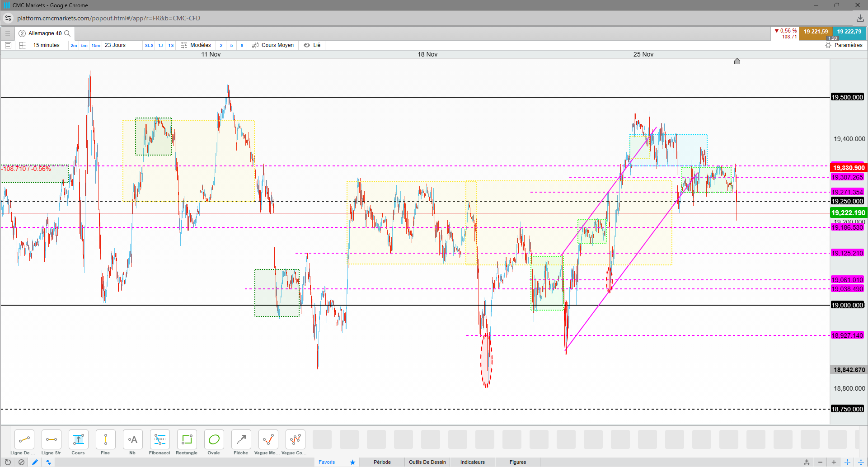The image size is (868, 467).
Task: Open the Période tab
Action: click(382, 462)
